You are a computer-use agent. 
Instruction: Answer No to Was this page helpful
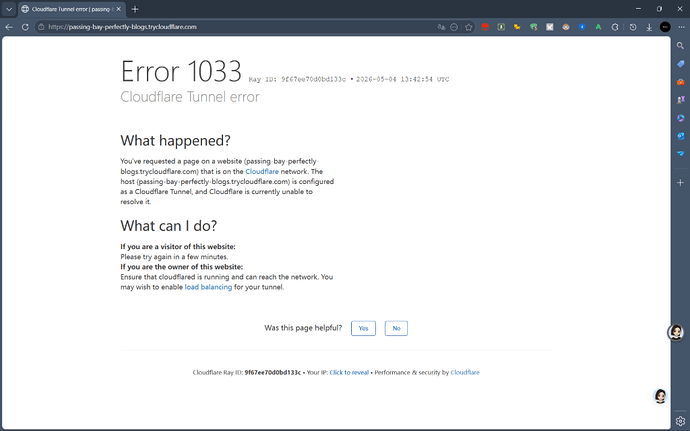tap(396, 328)
